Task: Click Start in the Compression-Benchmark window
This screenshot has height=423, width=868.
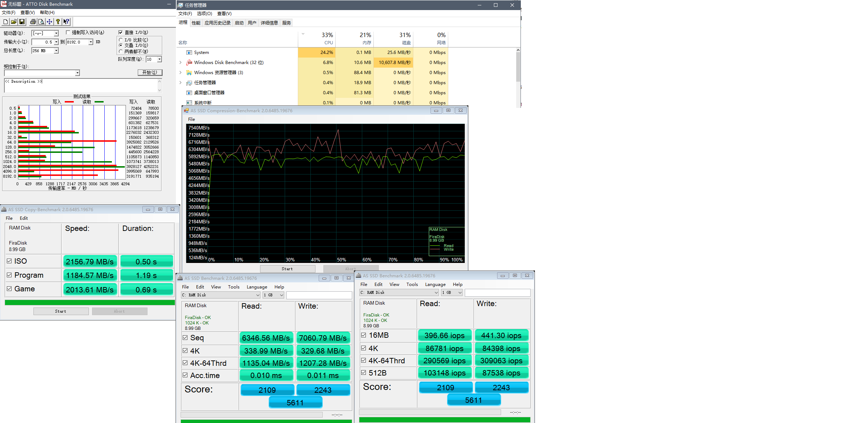Action: pyautogui.click(x=287, y=269)
